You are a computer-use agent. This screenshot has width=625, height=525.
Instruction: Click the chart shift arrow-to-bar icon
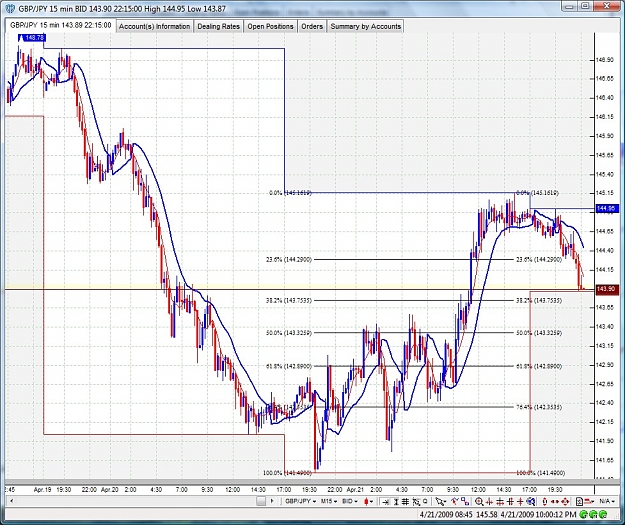tap(386, 501)
